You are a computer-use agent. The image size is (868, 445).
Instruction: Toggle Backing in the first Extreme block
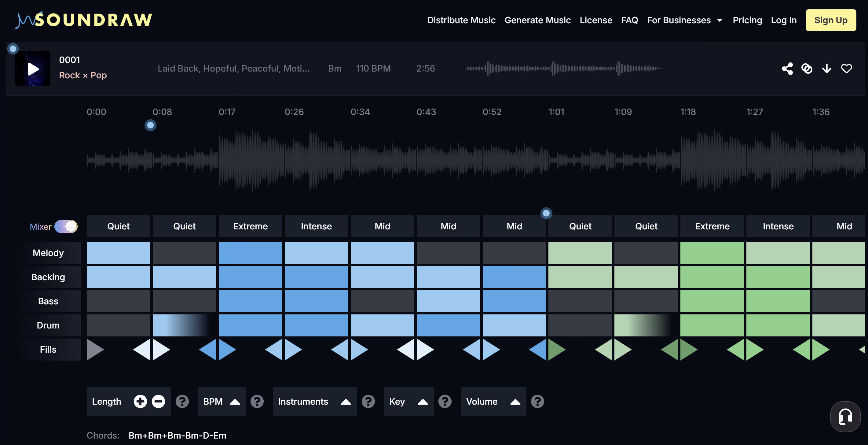click(x=250, y=277)
